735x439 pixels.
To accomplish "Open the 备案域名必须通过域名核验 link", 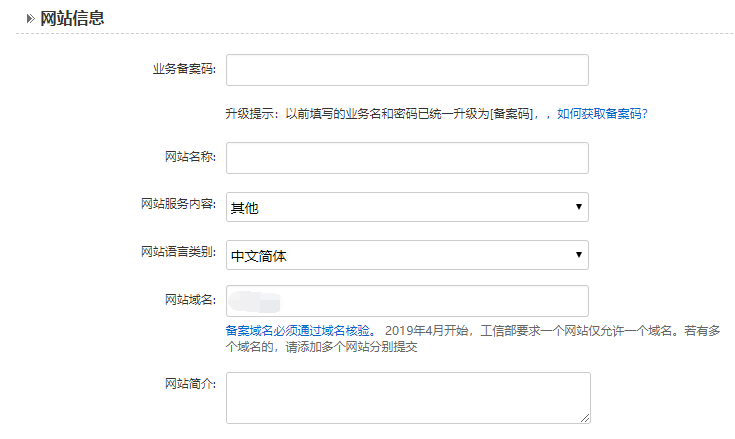I will (x=299, y=330).
